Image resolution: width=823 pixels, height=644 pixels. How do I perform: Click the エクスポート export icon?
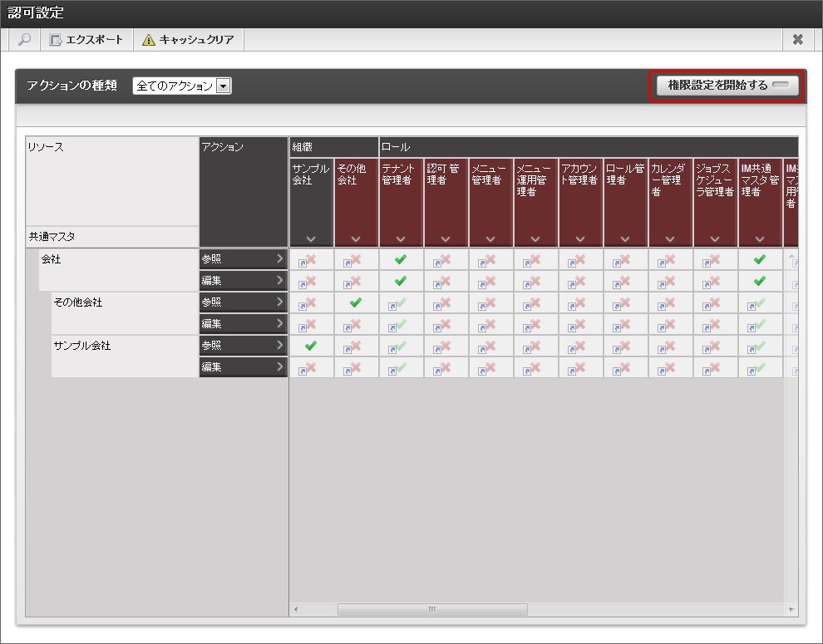click(x=56, y=40)
